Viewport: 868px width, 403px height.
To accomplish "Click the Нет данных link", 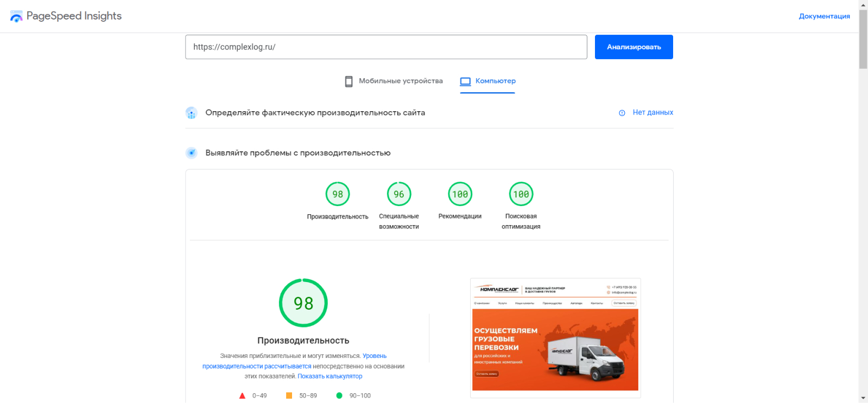I will tap(653, 113).
